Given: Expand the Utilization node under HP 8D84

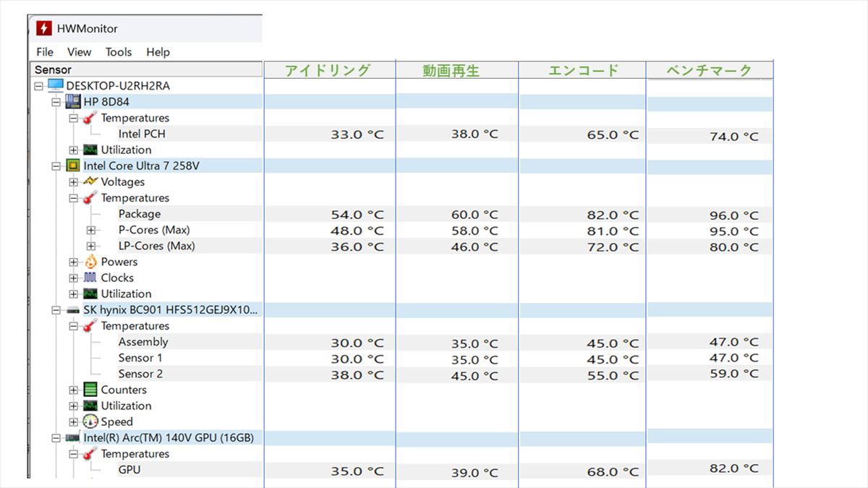Looking at the screenshot, I should [74, 150].
